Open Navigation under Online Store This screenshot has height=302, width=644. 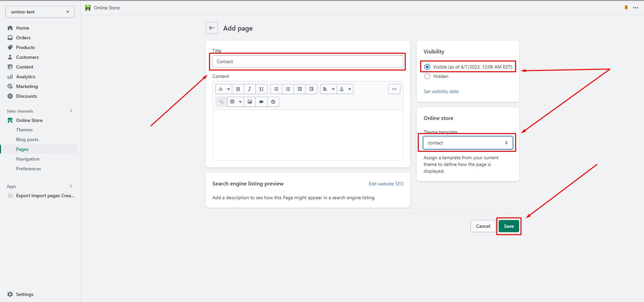click(x=28, y=159)
